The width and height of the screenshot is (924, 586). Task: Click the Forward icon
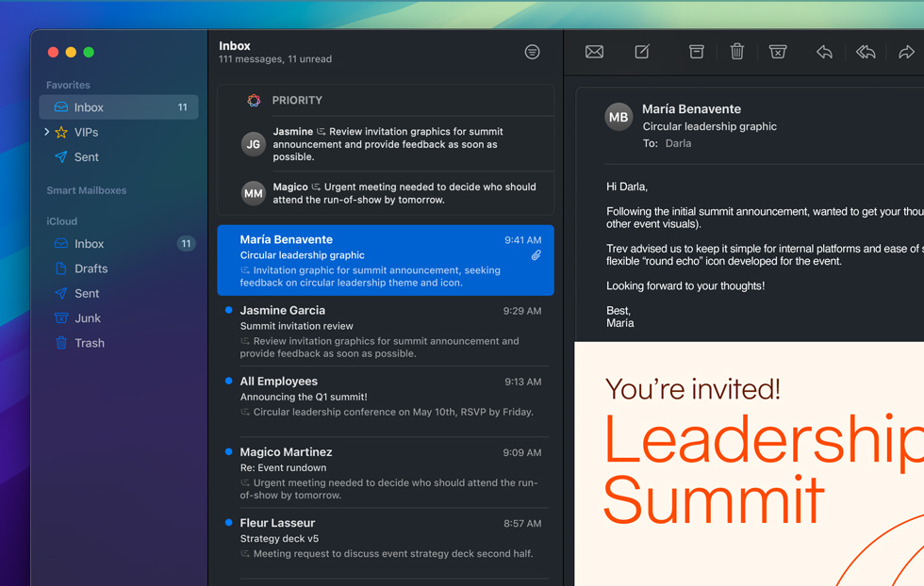[907, 52]
